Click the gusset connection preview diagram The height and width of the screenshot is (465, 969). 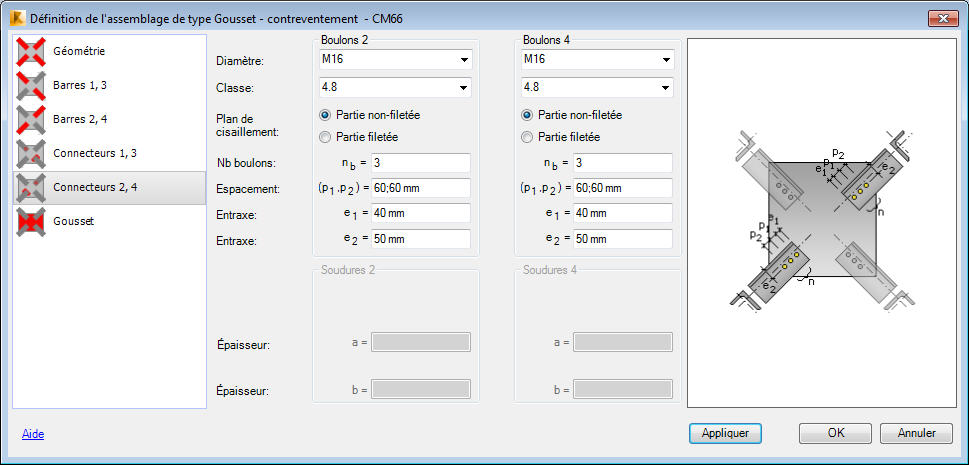822,223
